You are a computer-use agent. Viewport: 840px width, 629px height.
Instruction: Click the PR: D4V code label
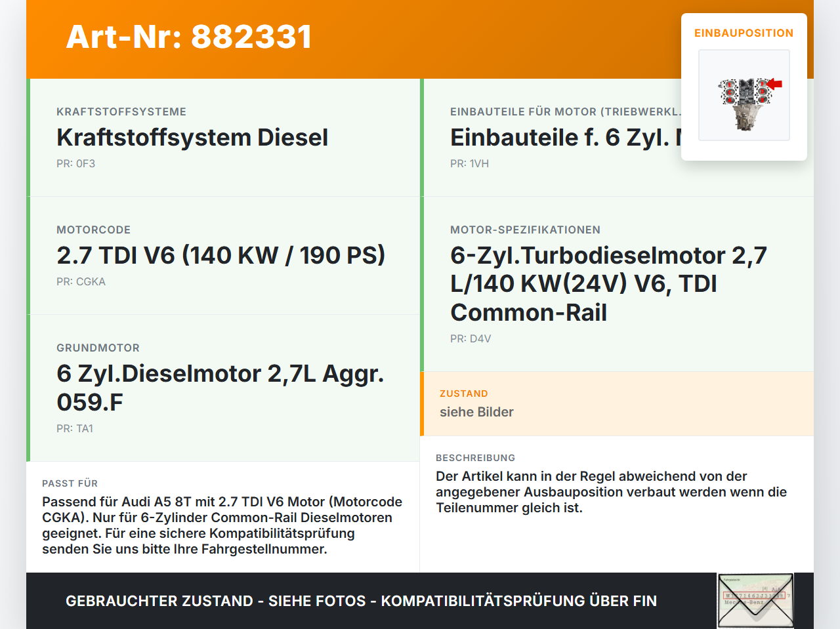(x=471, y=338)
